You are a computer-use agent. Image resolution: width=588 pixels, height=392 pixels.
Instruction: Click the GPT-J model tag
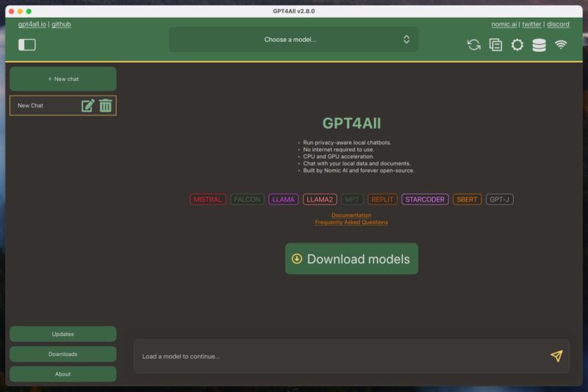point(500,199)
